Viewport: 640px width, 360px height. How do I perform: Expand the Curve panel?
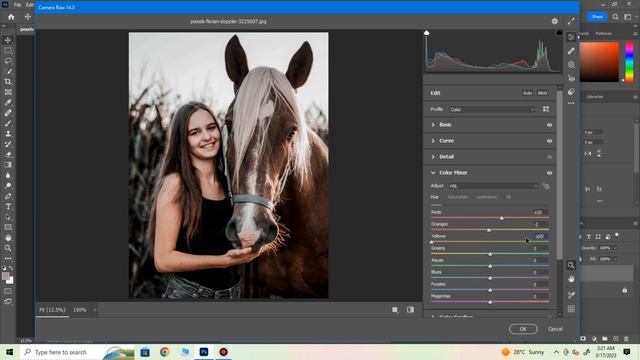point(433,141)
